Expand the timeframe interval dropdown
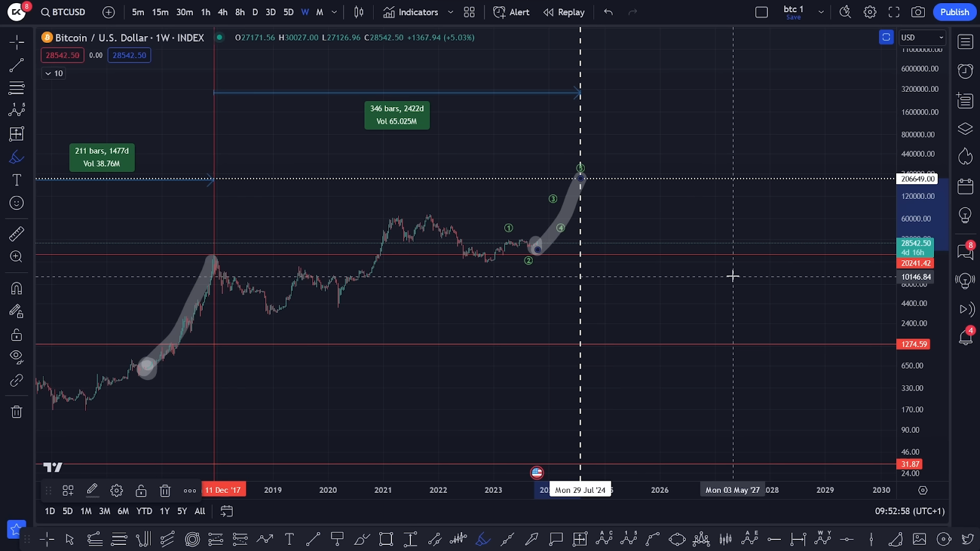The width and height of the screenshot is (980, 551). pyautogui.click(x=334, y=12)
